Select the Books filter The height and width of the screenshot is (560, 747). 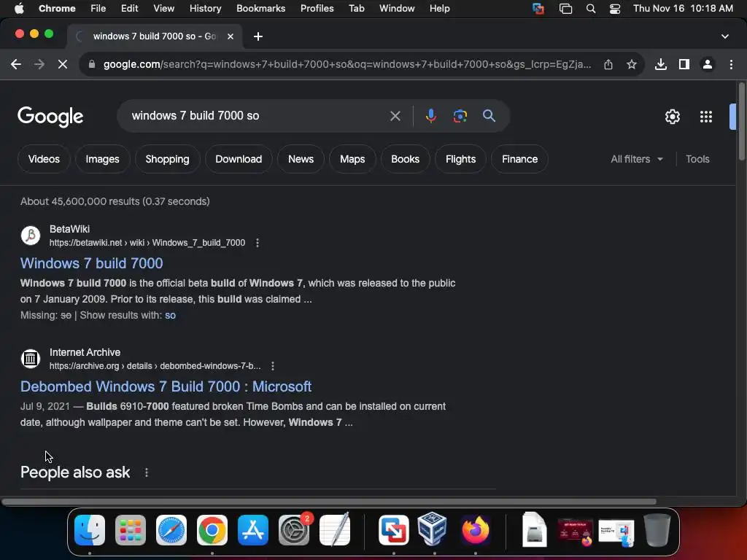pyautogui.click(x=406, y=159)
